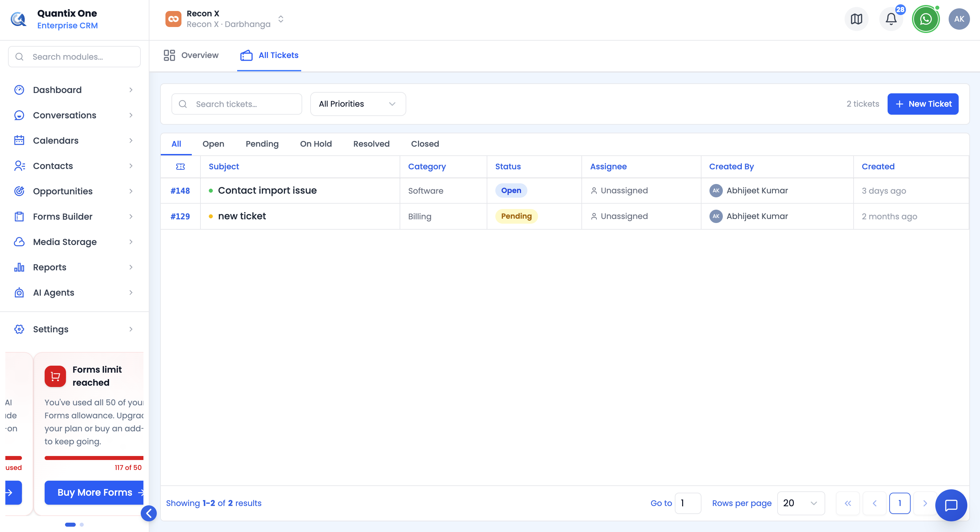This screenshot has width=980, height=532.
Task: Show the On Hold tickets tab
Action: tap(316, 144)
